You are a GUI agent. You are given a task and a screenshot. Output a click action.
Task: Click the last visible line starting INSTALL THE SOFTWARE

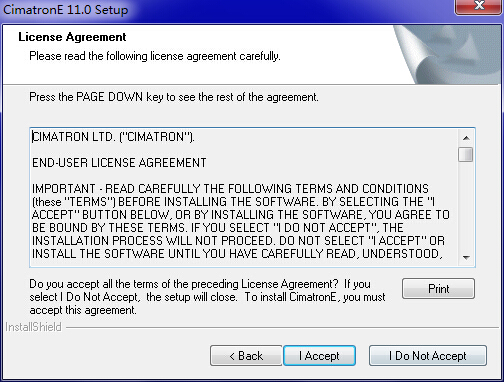pyautogui.click(x=237, y=254)
